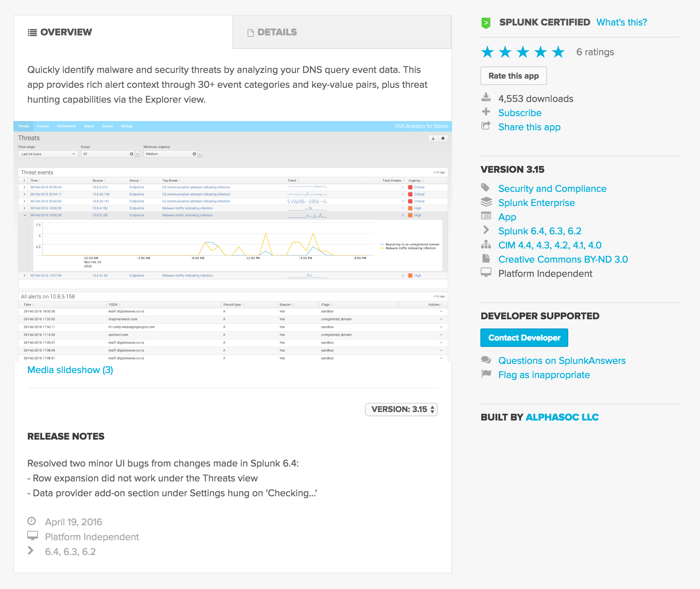Open the Creative Commons BY-ND 3.0 license

(x=563, y=259)
